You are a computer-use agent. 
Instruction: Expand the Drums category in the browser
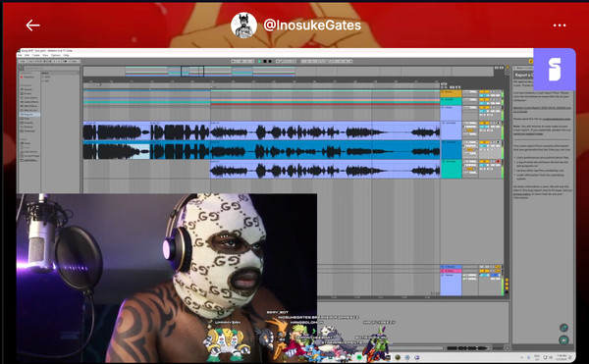pyautogui.click(x=27, y=93)
